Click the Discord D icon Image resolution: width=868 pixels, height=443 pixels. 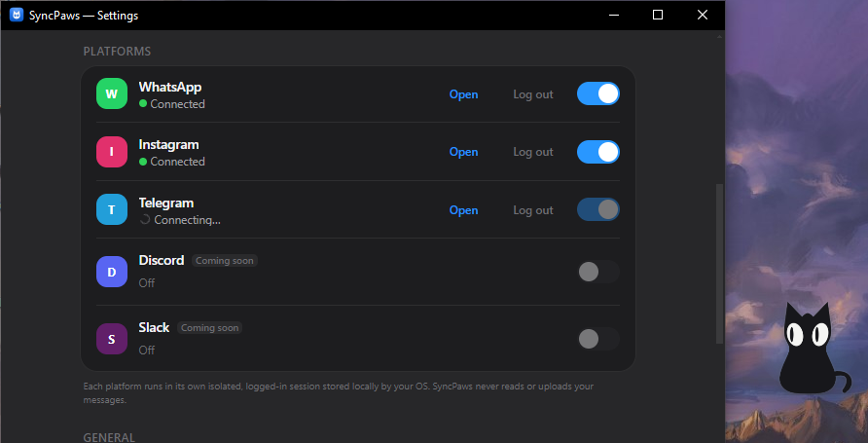pyautogui.click(x=112, y=272)
